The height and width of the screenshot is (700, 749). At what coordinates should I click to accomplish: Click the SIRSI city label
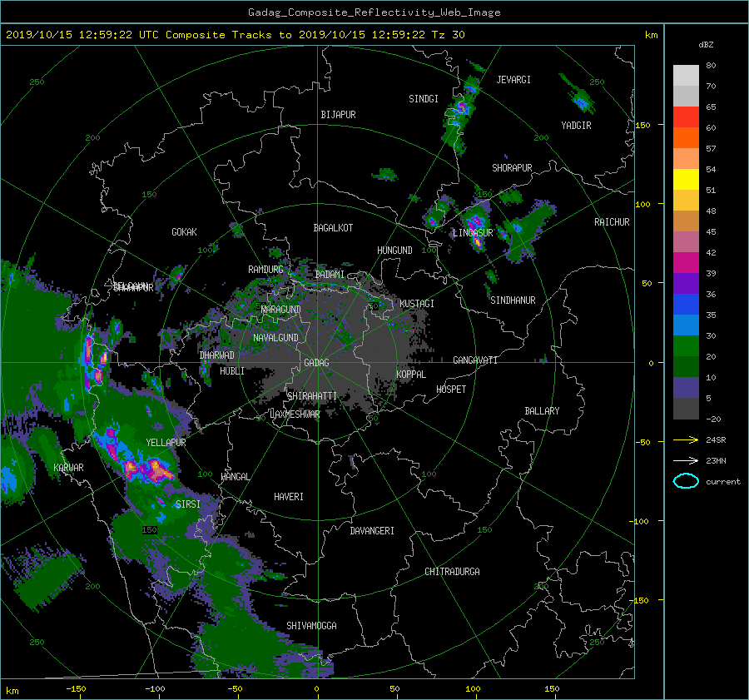tap(188, 504)
